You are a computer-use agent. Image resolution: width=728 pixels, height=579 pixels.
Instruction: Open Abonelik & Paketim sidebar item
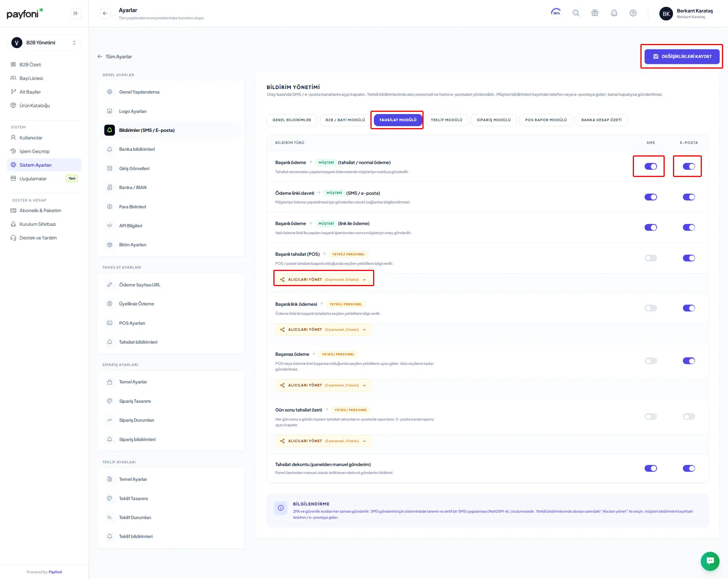[44, 211]
